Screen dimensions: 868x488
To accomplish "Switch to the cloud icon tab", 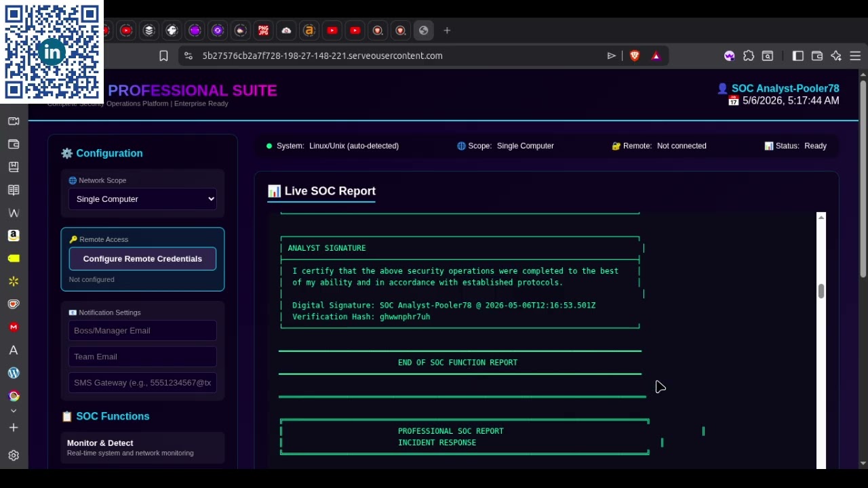I will click(x=286, y=30).
